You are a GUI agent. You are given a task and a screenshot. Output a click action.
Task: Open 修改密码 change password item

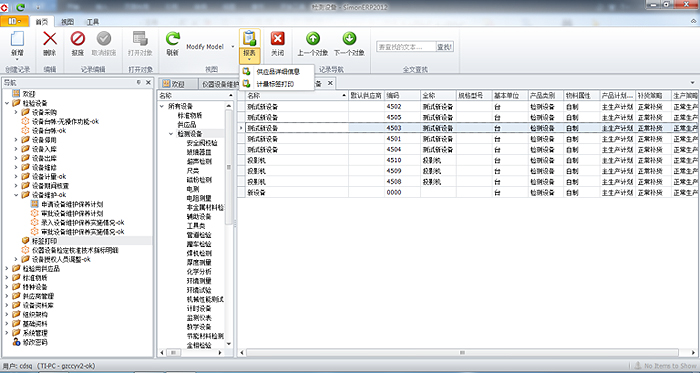[35, 342]
